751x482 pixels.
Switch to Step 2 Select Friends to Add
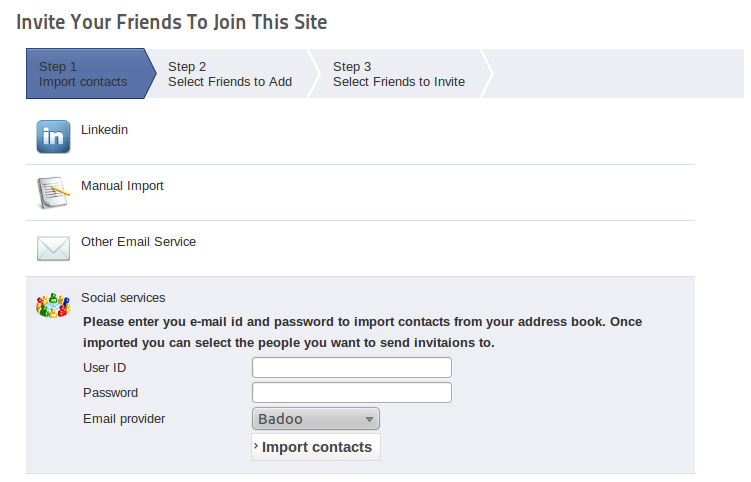230,74
